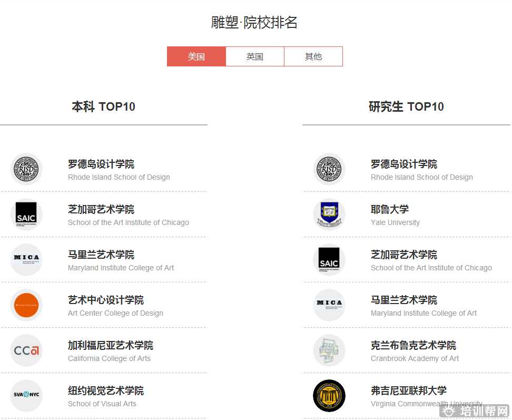Click the Virginia Commonwealth University seal logo
Viewport: 512px width, 420px height.
click(x=329, y=396)
